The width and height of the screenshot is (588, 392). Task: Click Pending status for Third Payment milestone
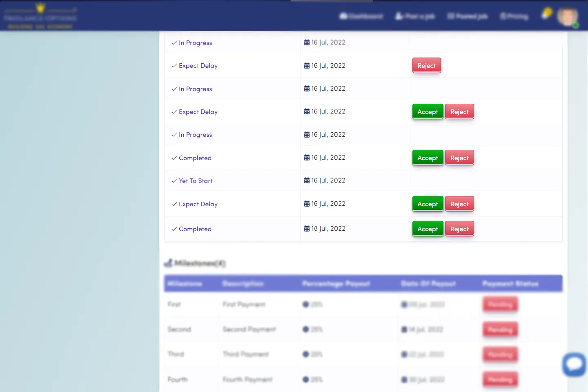click(x=500, y=354)
